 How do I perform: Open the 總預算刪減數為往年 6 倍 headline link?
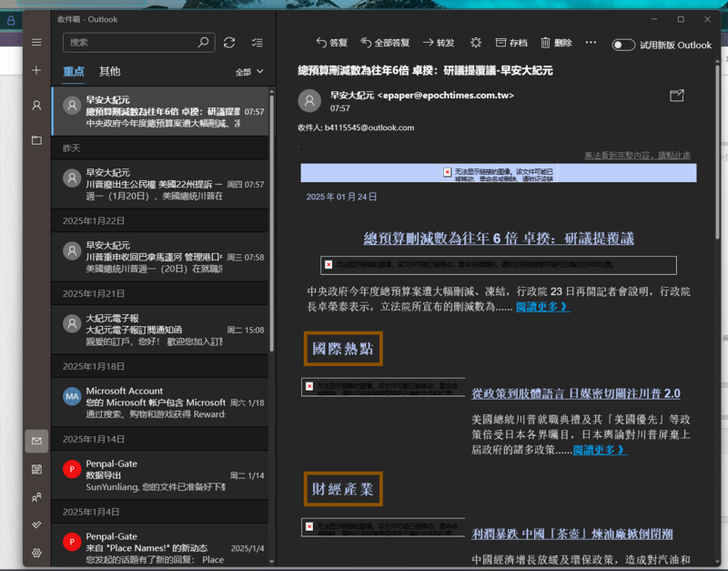[x=499, y=239]
